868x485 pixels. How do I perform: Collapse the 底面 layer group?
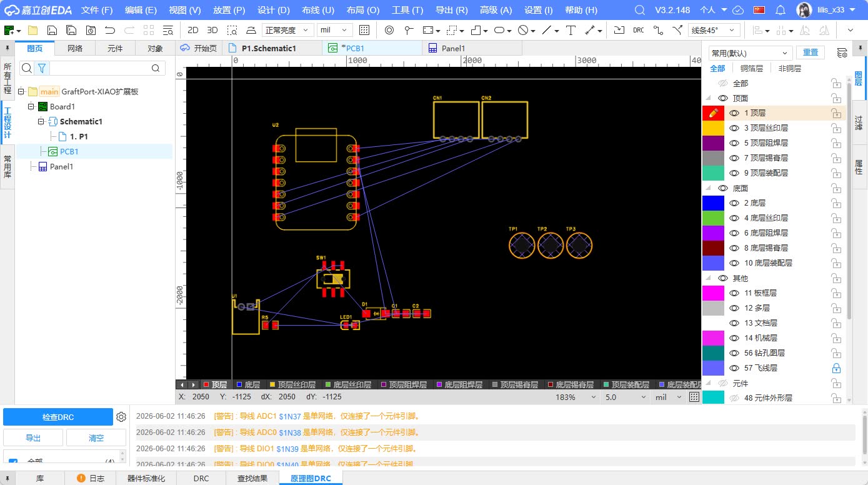point(709,188)
